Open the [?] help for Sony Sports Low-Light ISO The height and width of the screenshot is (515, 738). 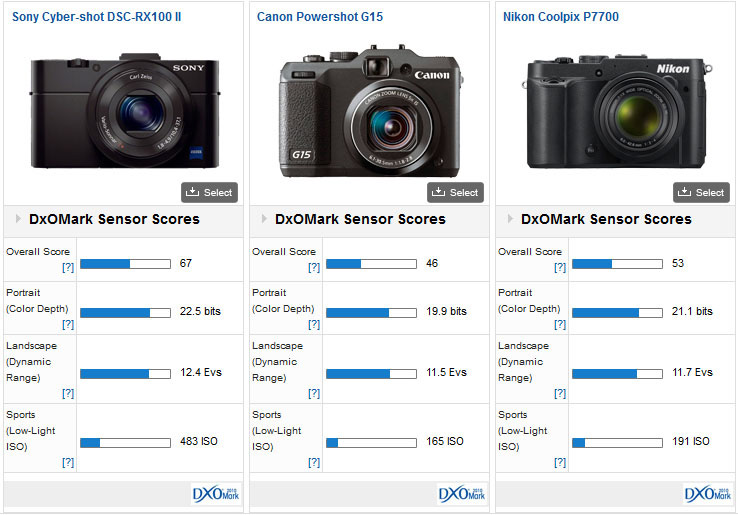click(x=68, y=462)
